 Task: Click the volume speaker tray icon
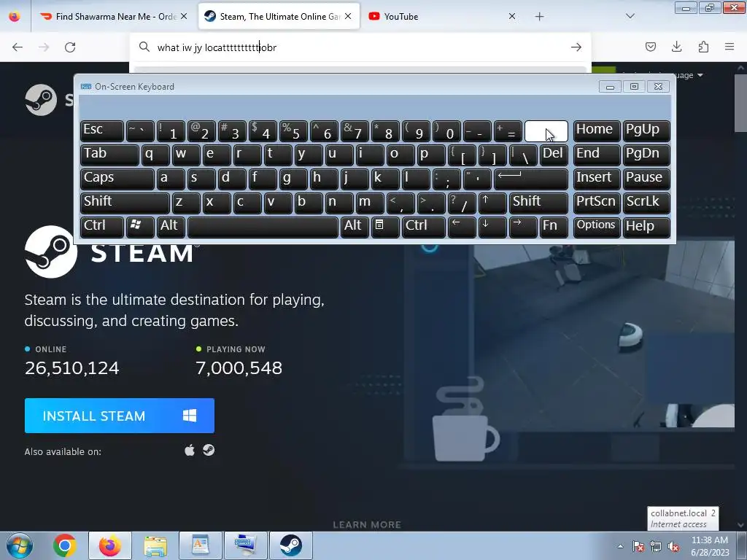click(673, 546)
